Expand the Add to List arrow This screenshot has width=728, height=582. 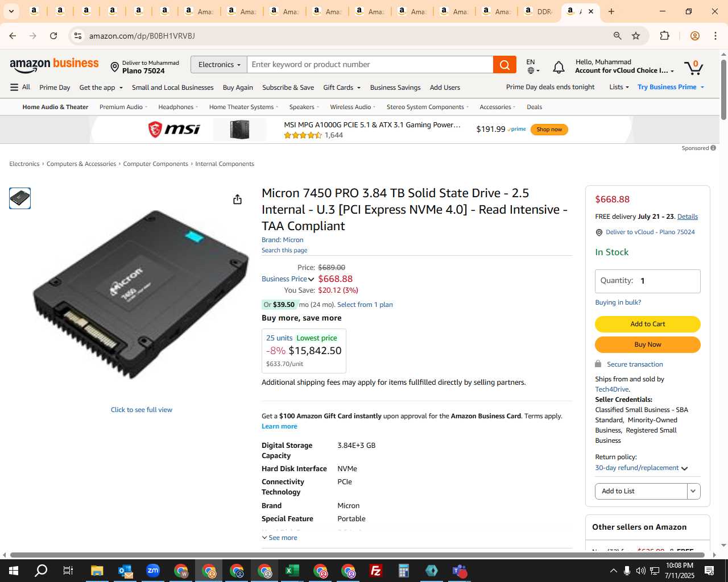[693, 491]
